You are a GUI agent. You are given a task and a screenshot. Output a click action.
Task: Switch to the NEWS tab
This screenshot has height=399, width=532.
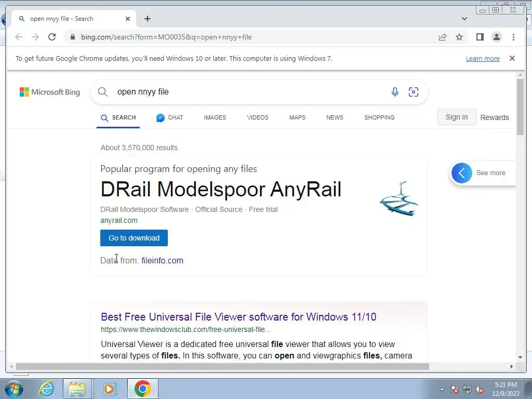click(335, 117)
